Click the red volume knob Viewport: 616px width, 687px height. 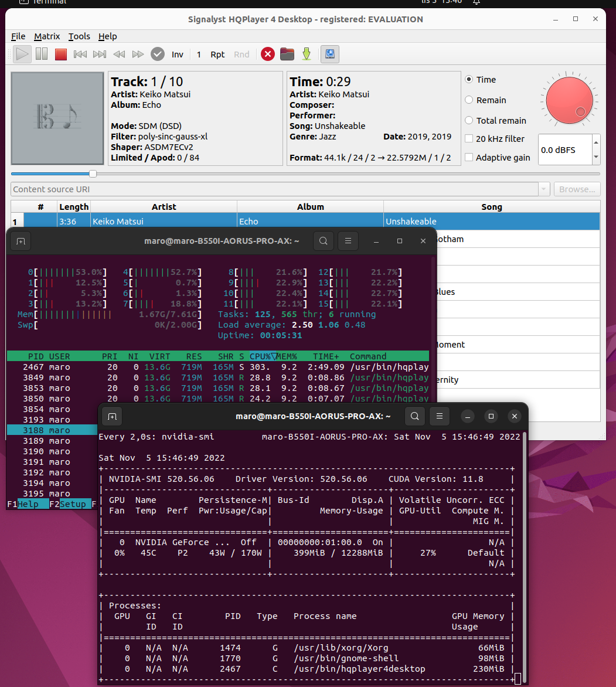click(569, 100)
